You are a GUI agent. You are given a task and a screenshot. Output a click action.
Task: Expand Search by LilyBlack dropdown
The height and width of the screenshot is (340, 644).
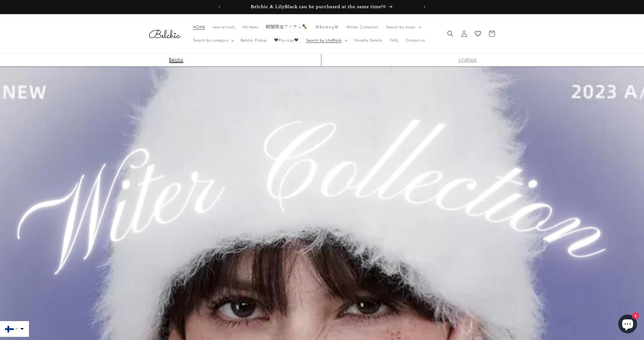(x=326, y=40)
